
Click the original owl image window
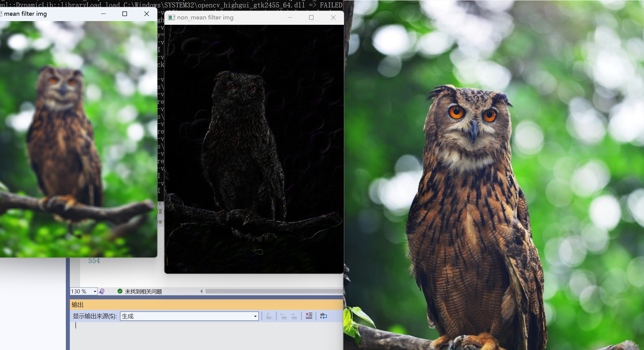[x=494, y=186]
